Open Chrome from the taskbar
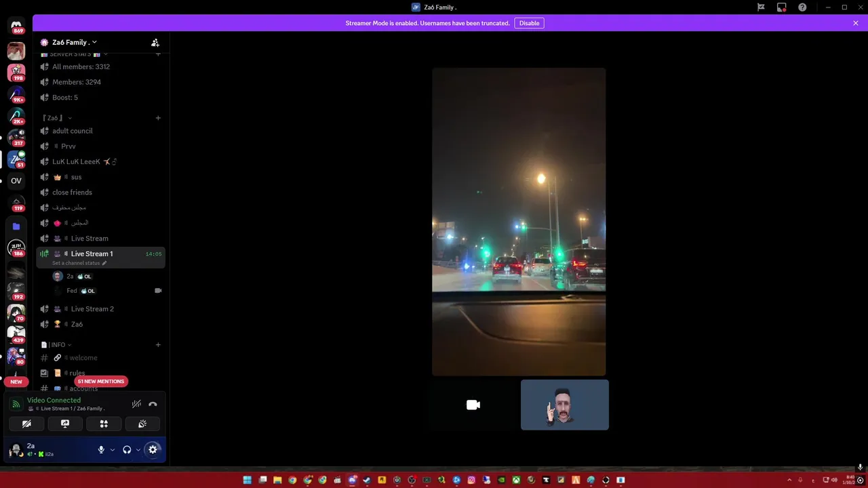This screenshot has width=868, height=488. pos(292,480)
